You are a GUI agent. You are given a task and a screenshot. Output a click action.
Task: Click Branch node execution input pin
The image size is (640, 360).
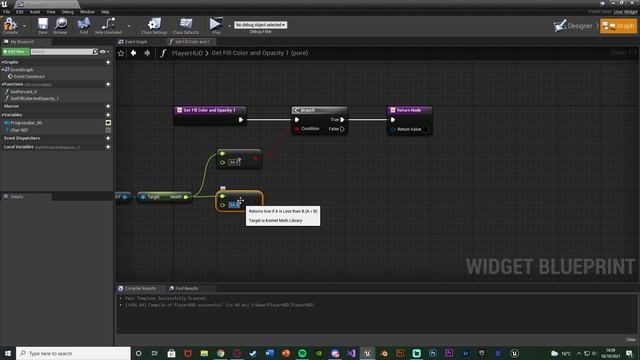297,120
